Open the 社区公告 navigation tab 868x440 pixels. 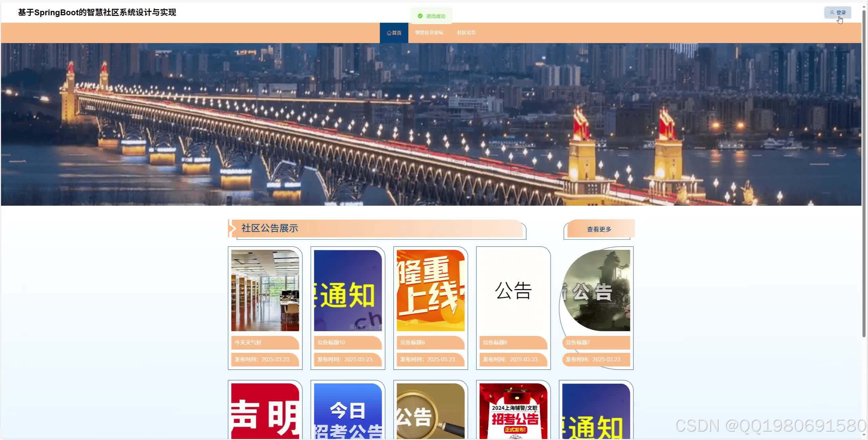[466, 33]
